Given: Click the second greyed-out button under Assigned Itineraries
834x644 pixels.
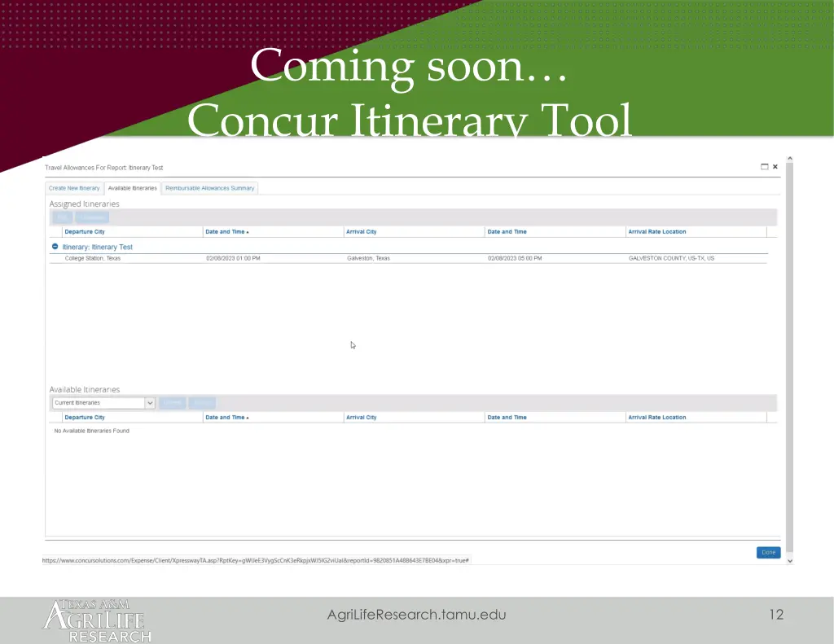Looking at the screenshot, I should (x=92, y=217).
